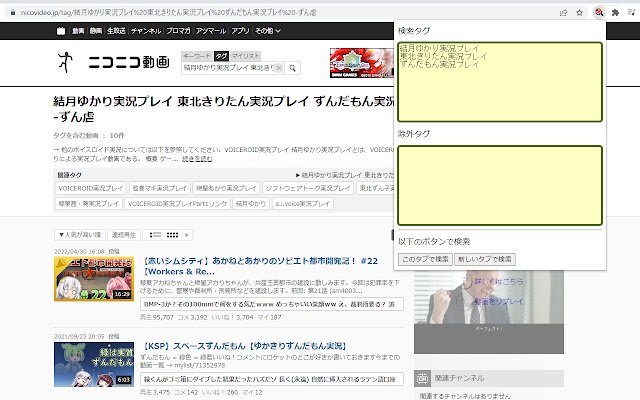
Task: Bookmark this page with the star icon
Action: click(579, 13)
